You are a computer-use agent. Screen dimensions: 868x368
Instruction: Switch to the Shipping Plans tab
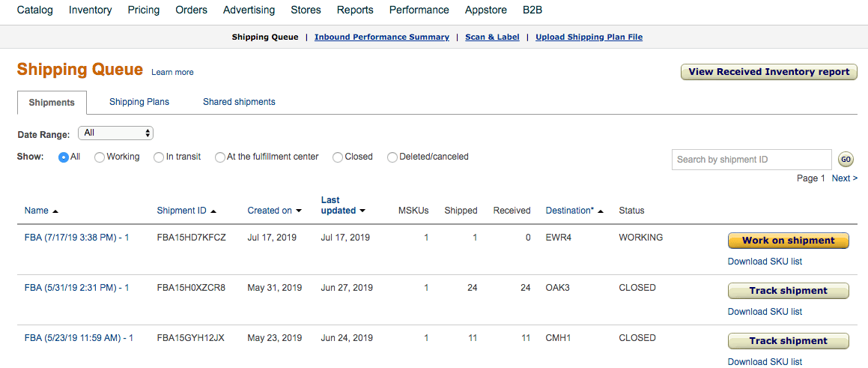(x=139, y=102)
